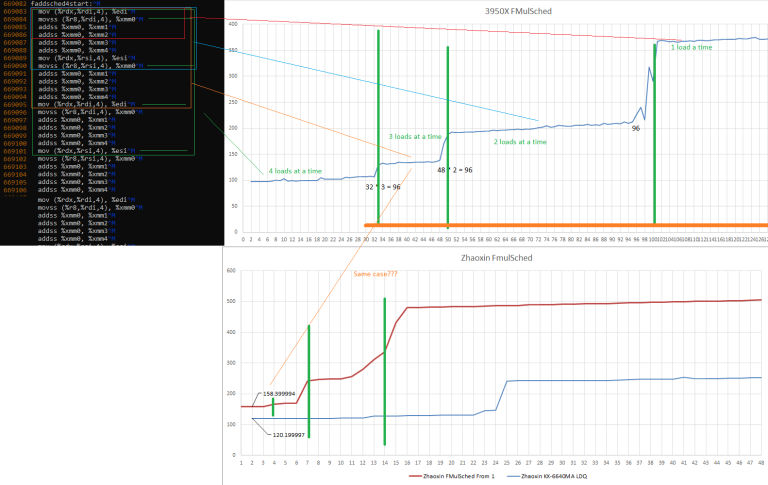Select the Zhaoxin FmulSched chart title
Viewport: 768px width, 485px height.
click(x=496, y=258)
